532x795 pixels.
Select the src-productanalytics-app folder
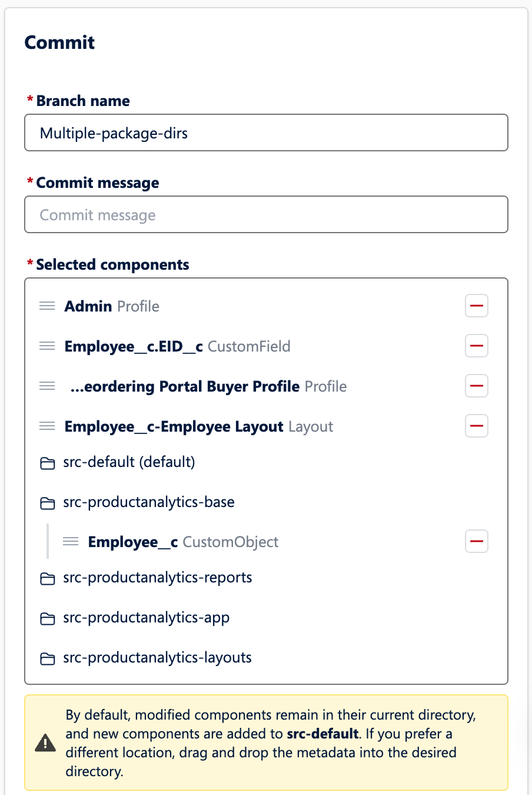coord(146,618)
